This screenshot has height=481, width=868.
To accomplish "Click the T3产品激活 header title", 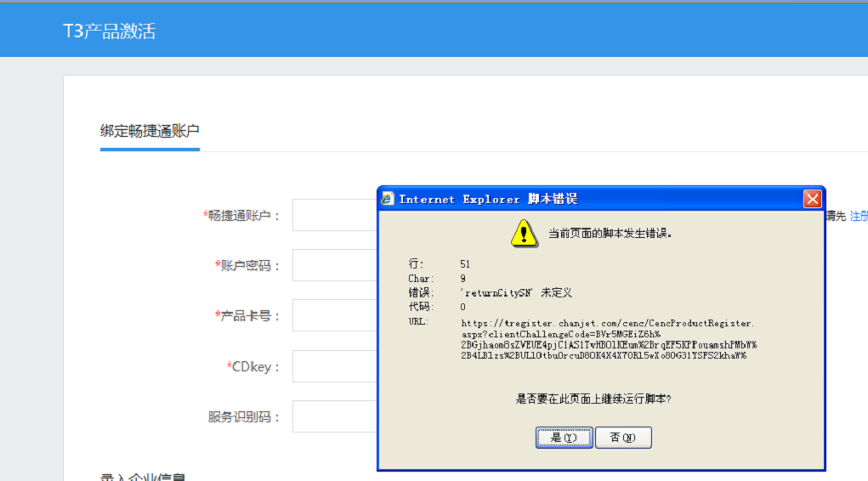I will [x=109, y=31].
